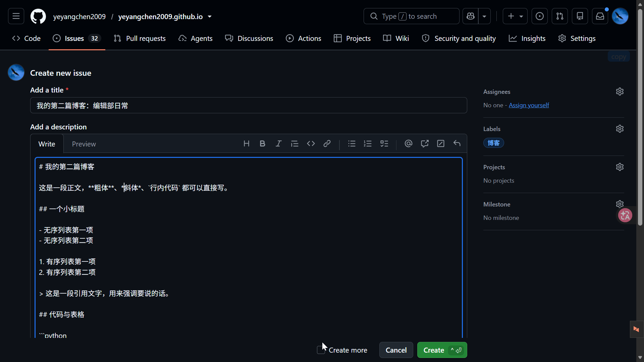Open the user avatar profile menu

[x=620, y=16]
